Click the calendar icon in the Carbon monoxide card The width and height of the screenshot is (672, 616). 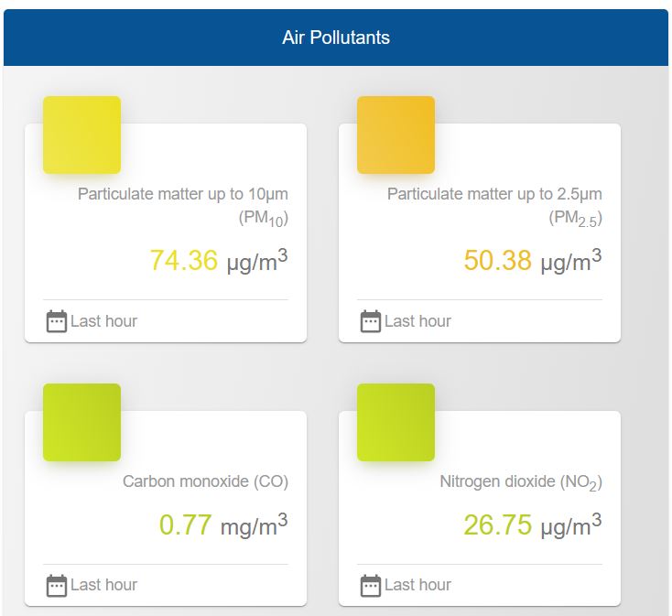click(x=57, y=585)
